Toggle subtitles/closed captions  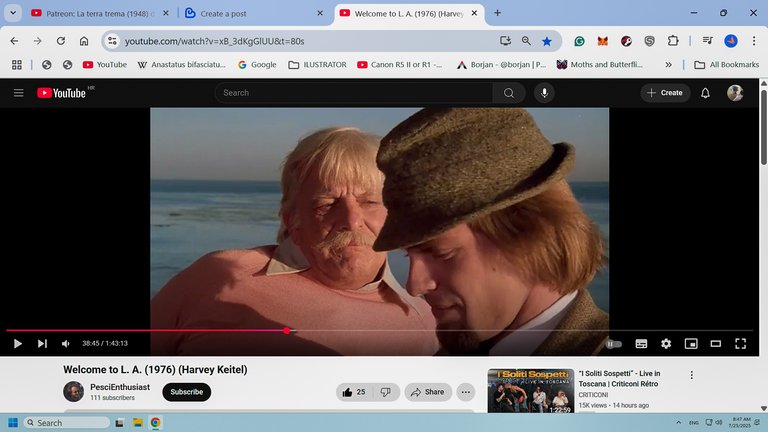[641, 344]
